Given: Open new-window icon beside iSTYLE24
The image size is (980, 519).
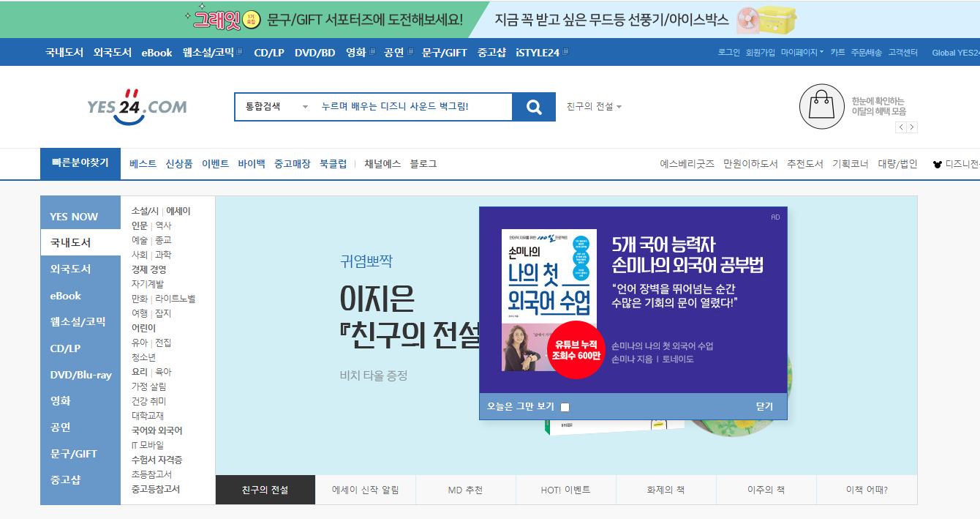Looking at the screenshot, I should (565, 52).
